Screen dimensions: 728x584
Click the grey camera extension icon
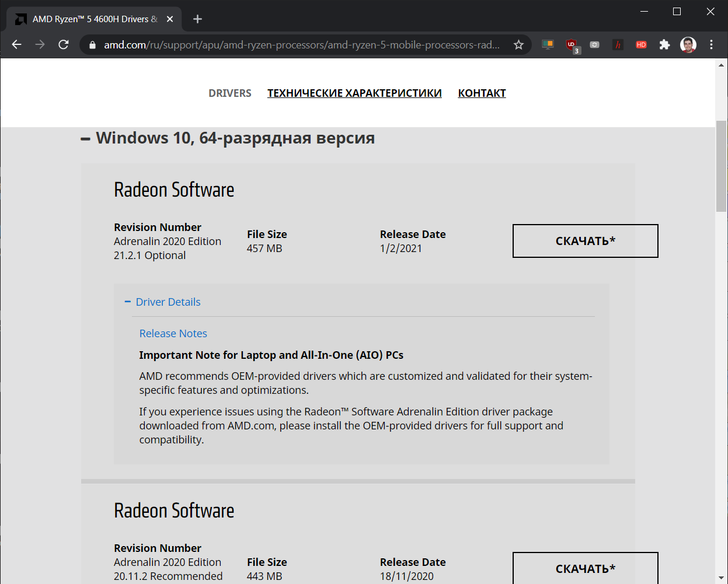(x=595, y=44)
